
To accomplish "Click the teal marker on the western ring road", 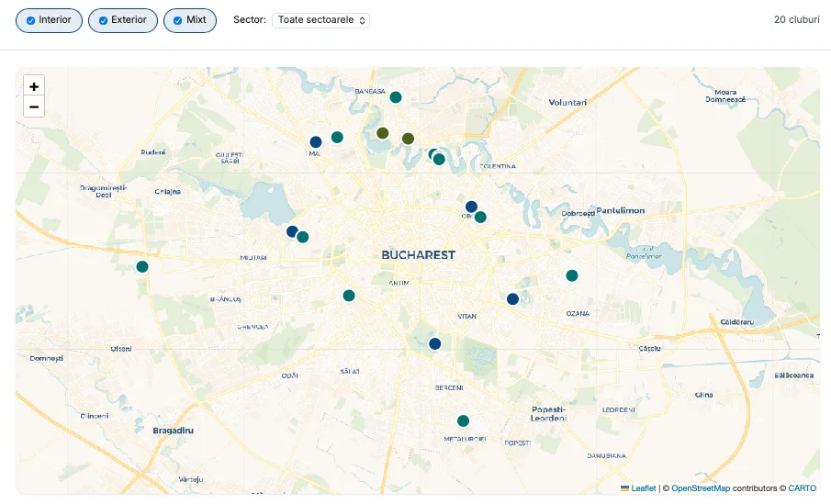I will 142,266.
